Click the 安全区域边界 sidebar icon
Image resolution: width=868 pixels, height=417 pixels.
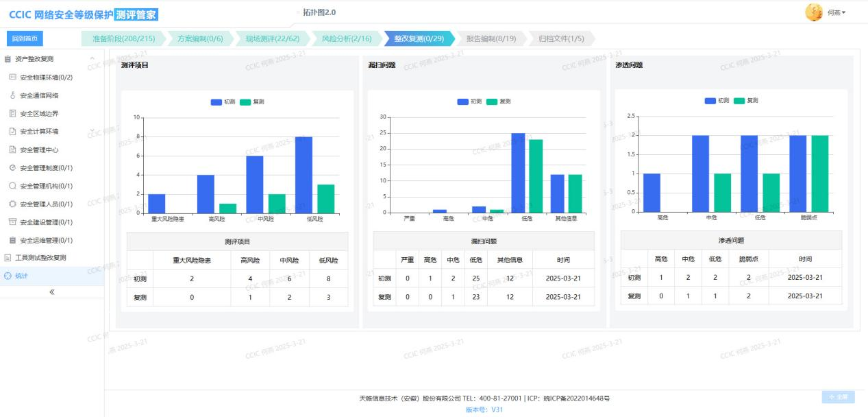12,114
